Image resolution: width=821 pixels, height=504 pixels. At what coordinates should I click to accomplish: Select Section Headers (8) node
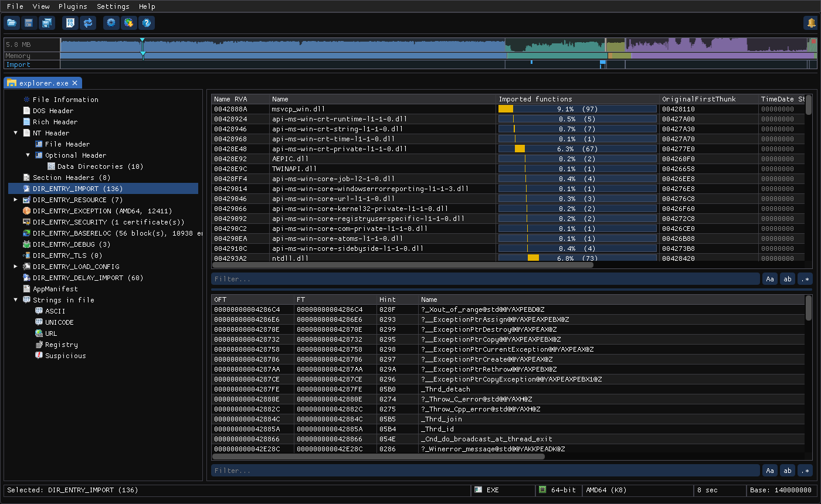(72, 178)
